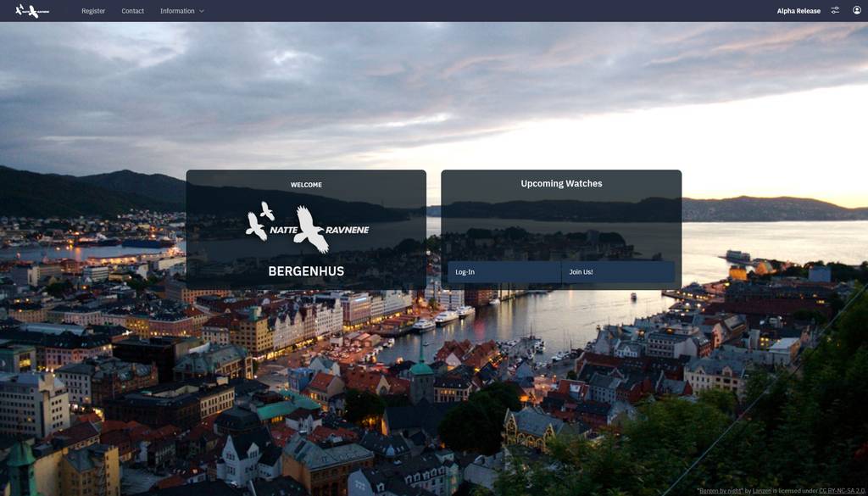Image resolution: width=868 pixels, height=496 pixels.
Task: Click the Alpha Release label
Action: [798, 10]
